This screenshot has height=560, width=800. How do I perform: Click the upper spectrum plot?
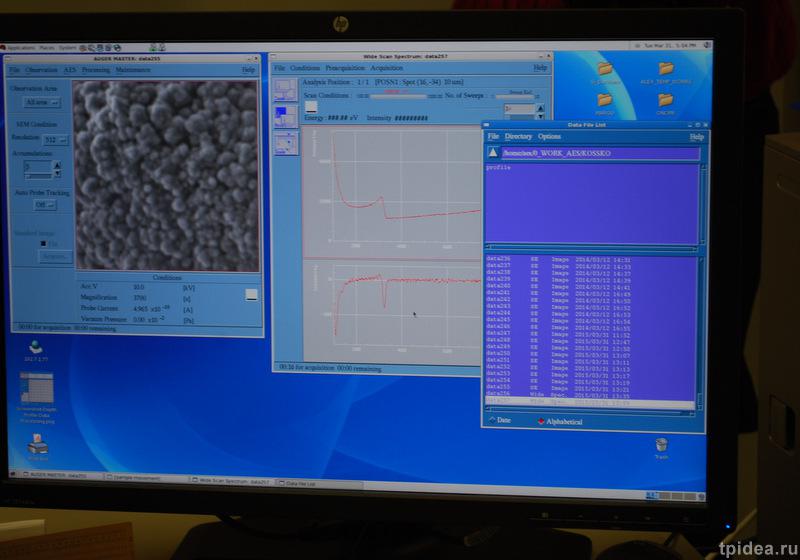coord(392,192)
